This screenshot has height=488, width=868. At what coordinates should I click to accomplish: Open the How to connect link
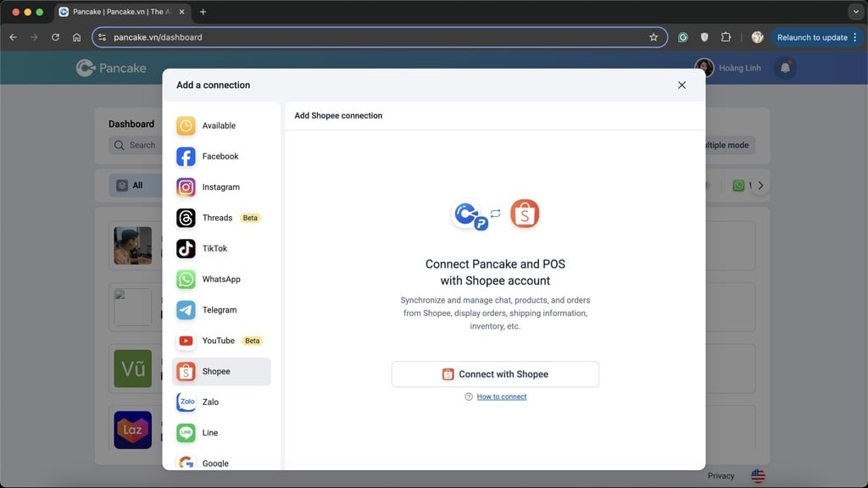[502, 396]
